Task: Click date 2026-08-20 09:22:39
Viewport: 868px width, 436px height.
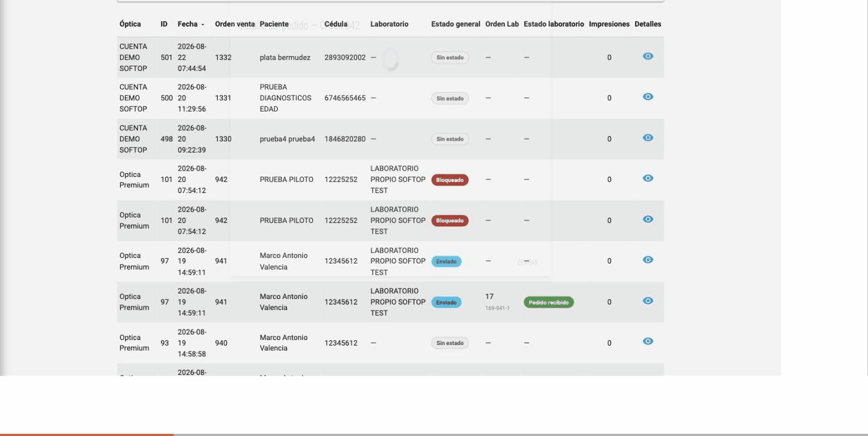Action: (x=192, y=139)
